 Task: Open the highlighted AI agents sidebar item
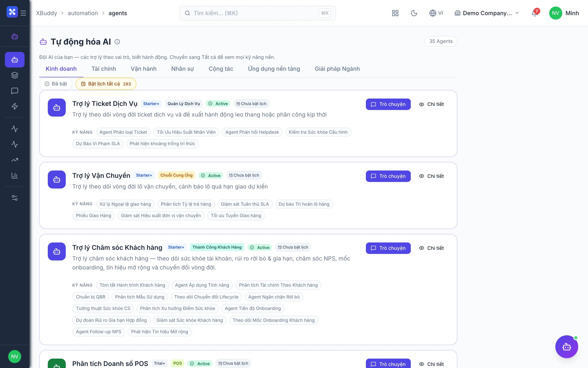click(x=14, y=60)
